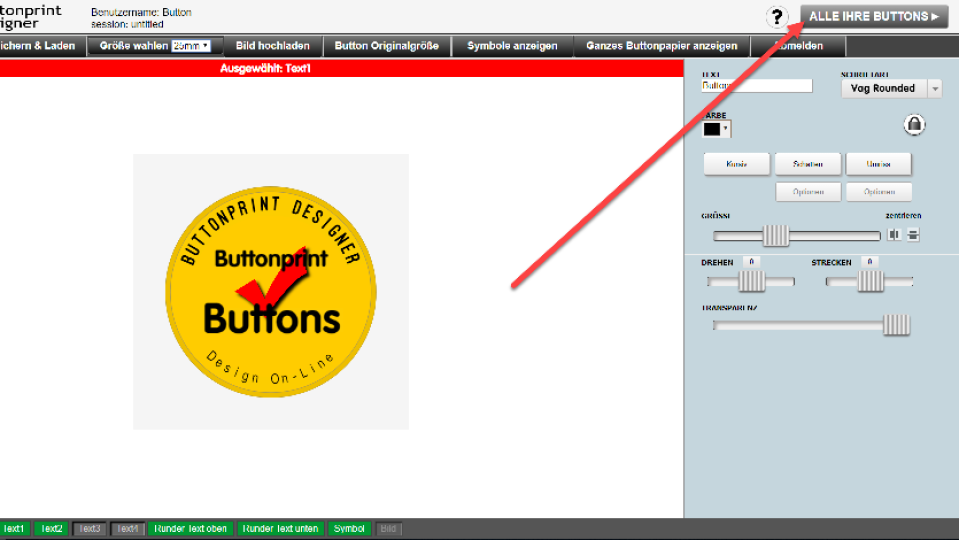Expand the Farbe color picker arrow
This screenshot has height=540, width=959.
click(x=725, y=129)
